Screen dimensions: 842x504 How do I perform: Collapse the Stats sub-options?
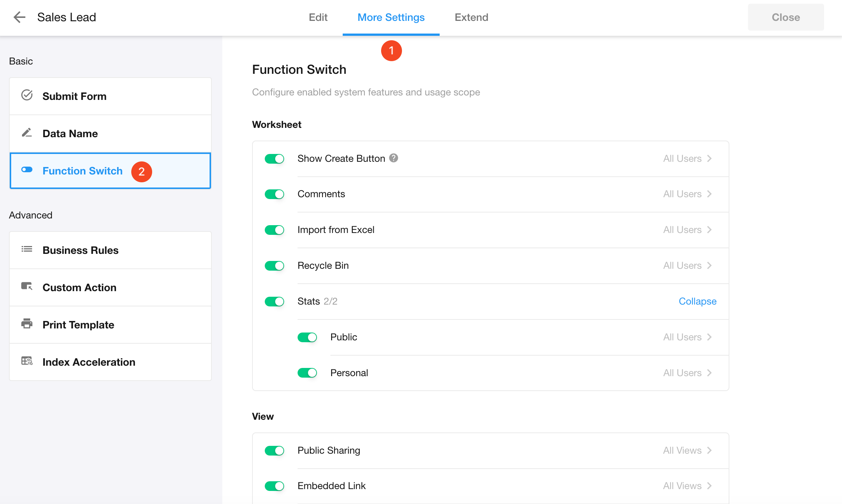click(697, 301)
